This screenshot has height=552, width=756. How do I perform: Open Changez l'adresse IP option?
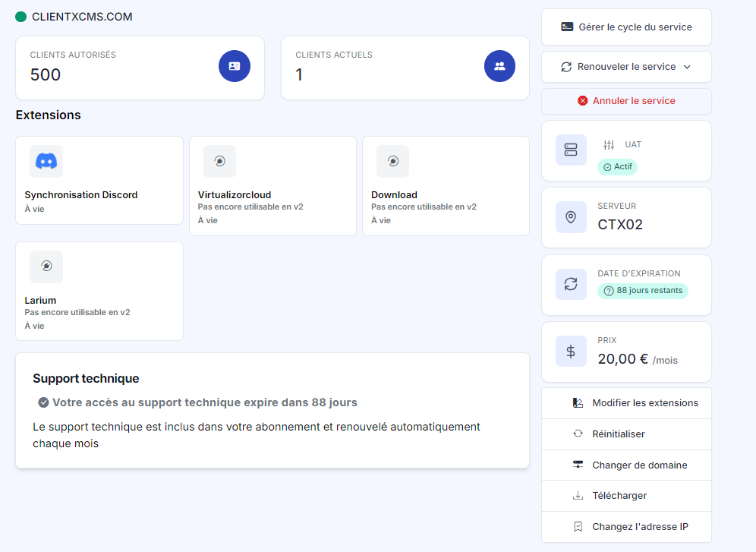(x=640, y=527)
